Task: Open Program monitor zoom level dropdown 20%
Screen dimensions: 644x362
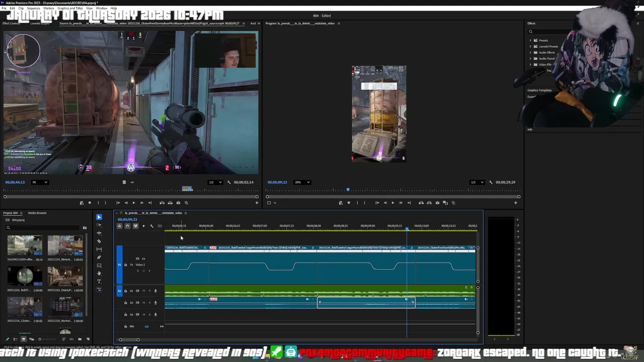Action: (x=302, y=183)
